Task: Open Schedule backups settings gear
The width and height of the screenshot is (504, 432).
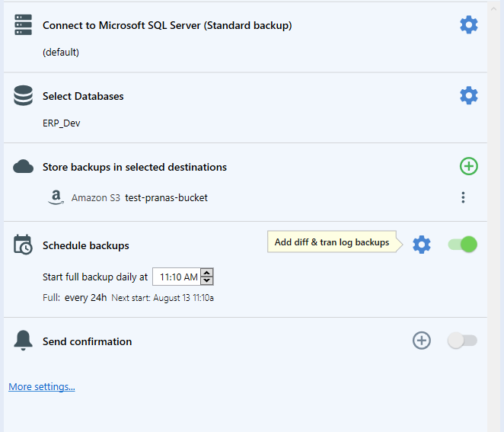Action: point(421,245)
